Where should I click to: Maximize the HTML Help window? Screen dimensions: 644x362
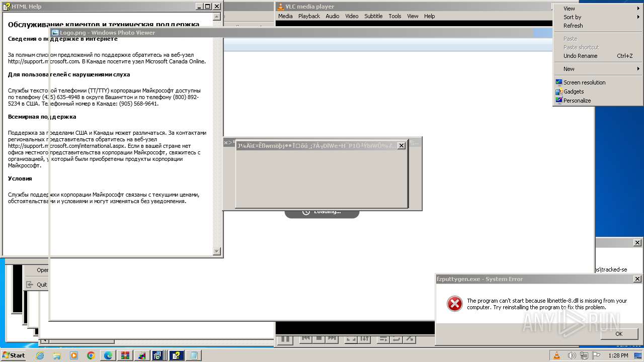pos(207,7)
